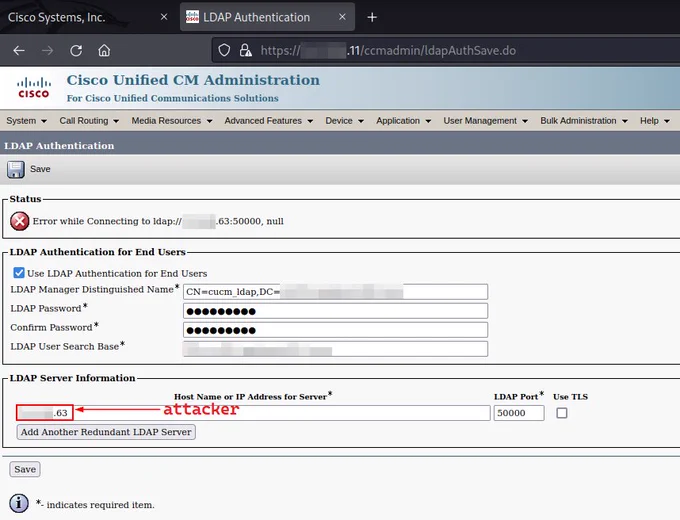Enable the Use TLS checkbox
The image size is (680, 520).
click(x=562, y=413)
